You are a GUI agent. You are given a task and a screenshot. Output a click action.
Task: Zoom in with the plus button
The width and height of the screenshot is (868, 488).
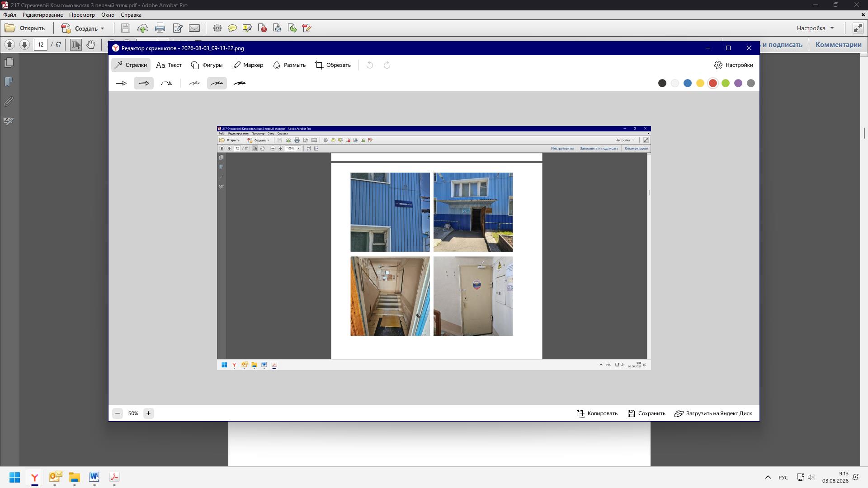pyautogui.click(x=148, y=413)
